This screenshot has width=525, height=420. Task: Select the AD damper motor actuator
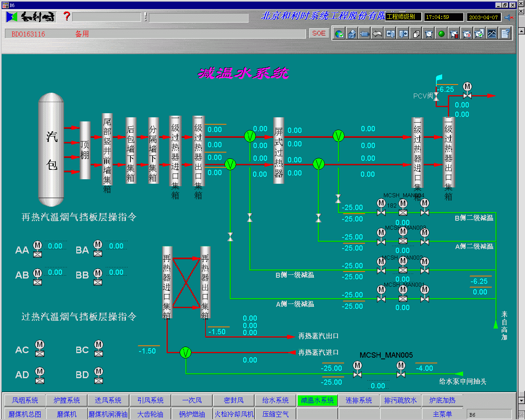40,375
